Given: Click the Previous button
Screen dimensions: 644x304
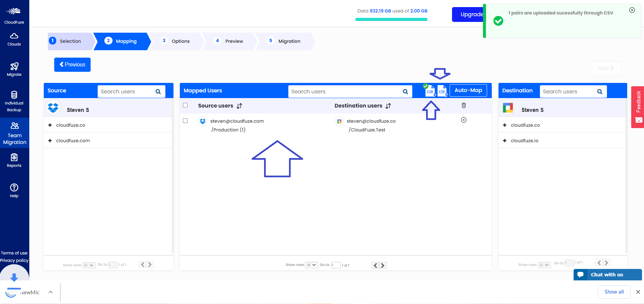Looking at the screenshot, I should coord(72,65).
